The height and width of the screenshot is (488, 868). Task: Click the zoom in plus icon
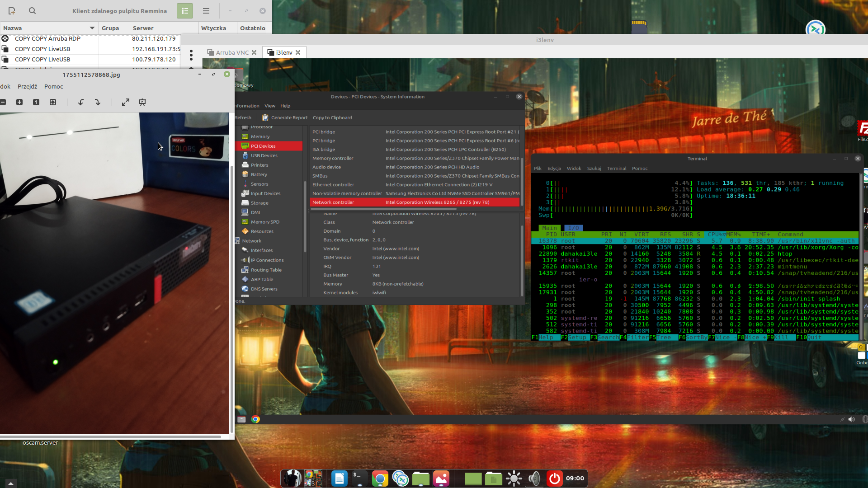(x=19, y=102)
